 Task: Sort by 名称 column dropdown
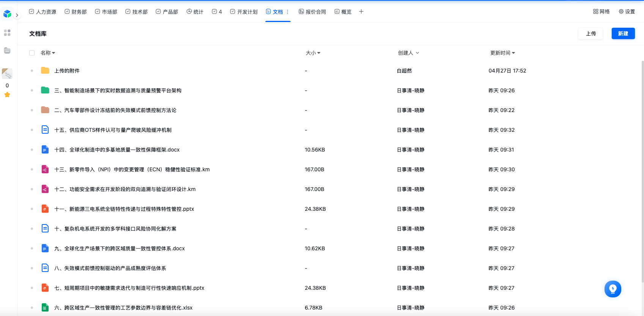point(48,53)
